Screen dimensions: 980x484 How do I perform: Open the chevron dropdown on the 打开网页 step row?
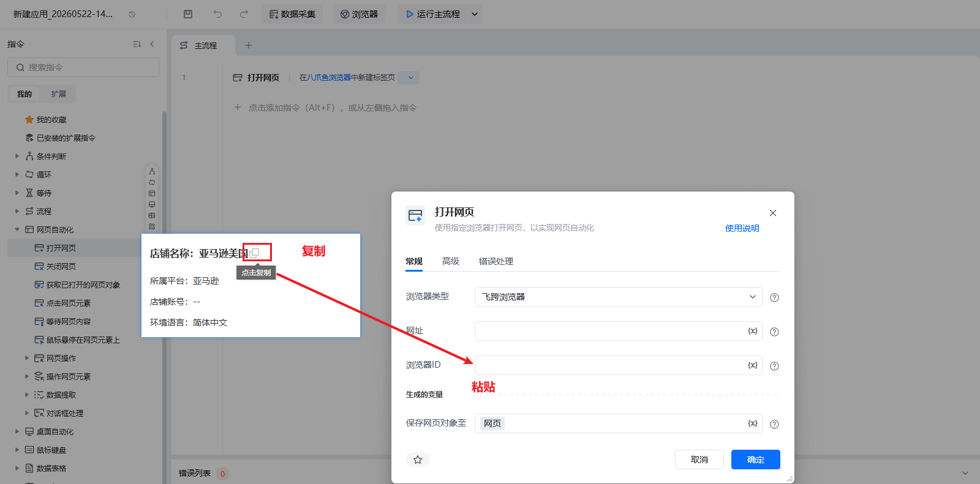pos(410,78)
